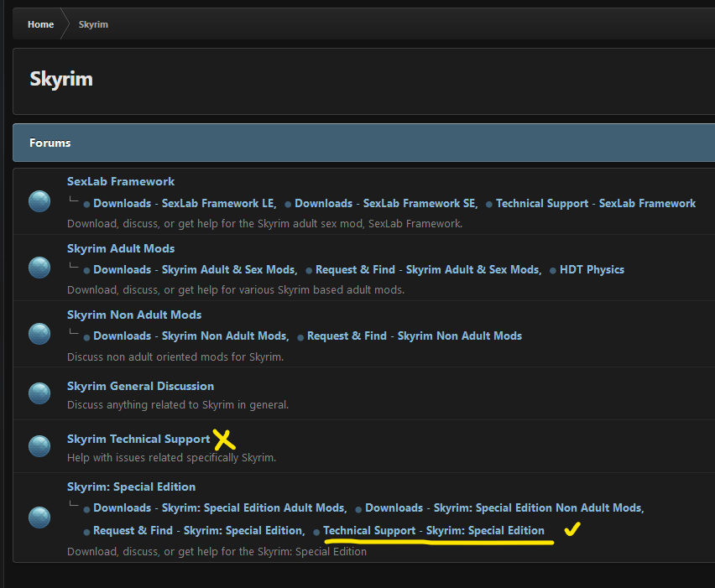715x588 pixels.
Task: Click the Skyrim General Discussion status icon
Action: (x=39, y=393)
